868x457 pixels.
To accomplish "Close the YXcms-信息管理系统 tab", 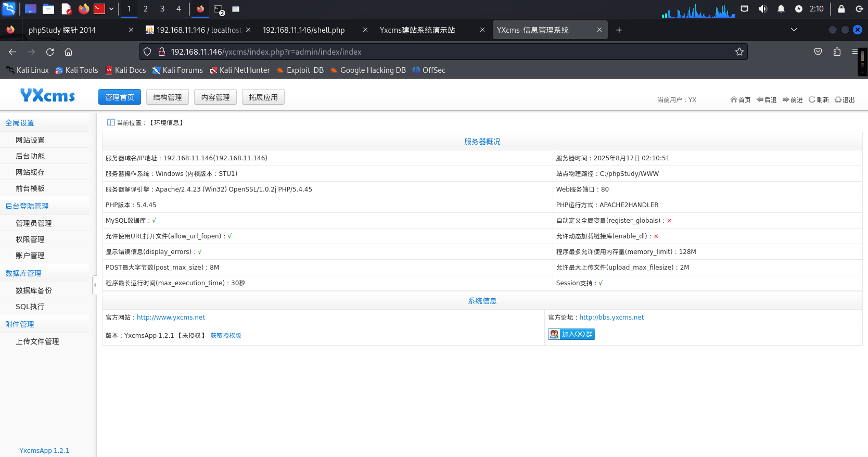I will tap(599, 30).
